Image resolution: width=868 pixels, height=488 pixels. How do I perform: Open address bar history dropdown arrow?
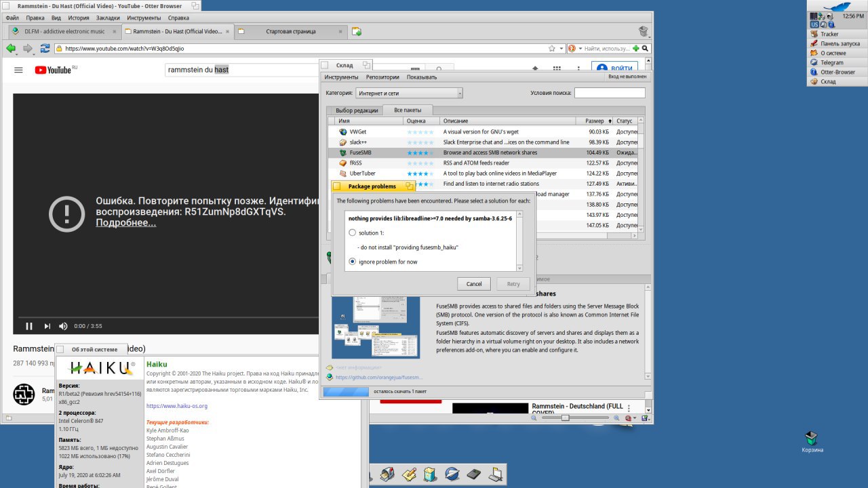(561, 48)
